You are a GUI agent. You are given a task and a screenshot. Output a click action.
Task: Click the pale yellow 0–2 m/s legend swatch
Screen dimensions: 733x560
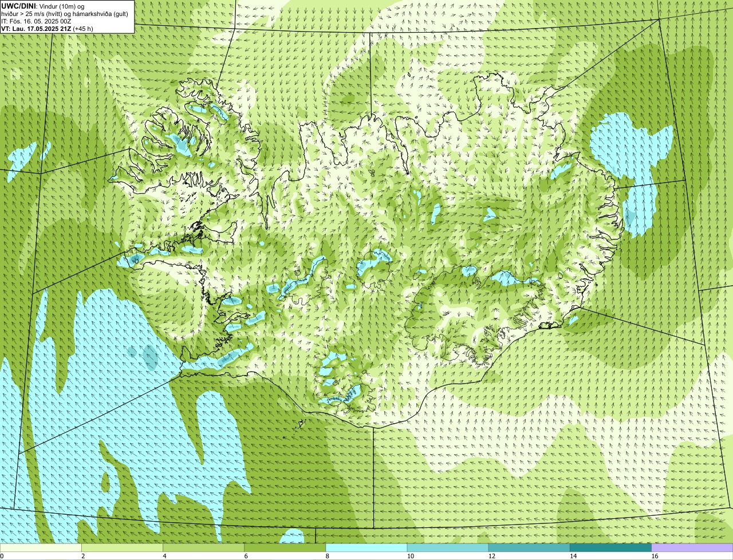coord(41,548)
